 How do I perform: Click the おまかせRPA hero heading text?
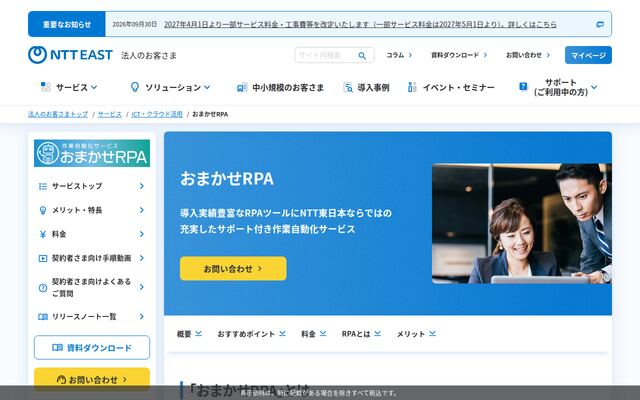click(227, 179)
